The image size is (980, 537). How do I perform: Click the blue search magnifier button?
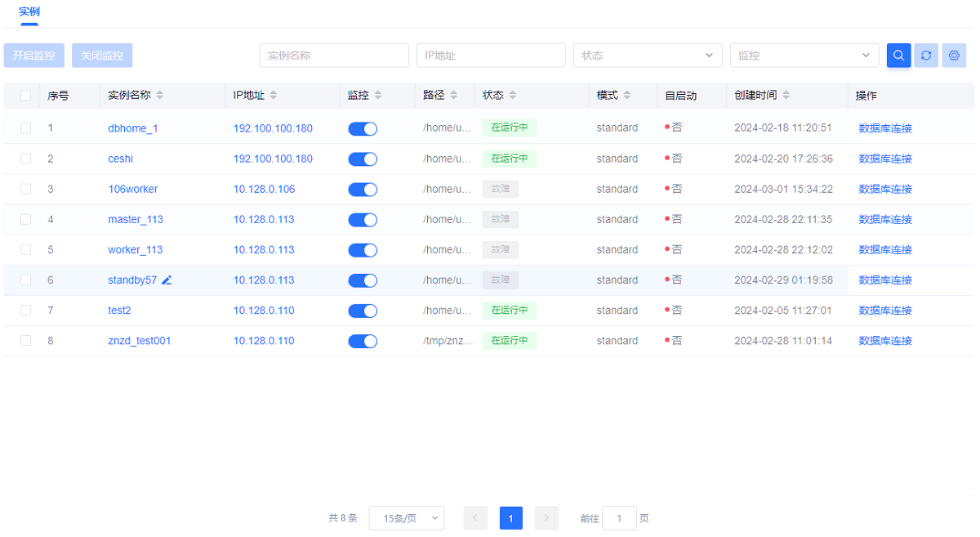pyautogui.click(x=898, y=56)
